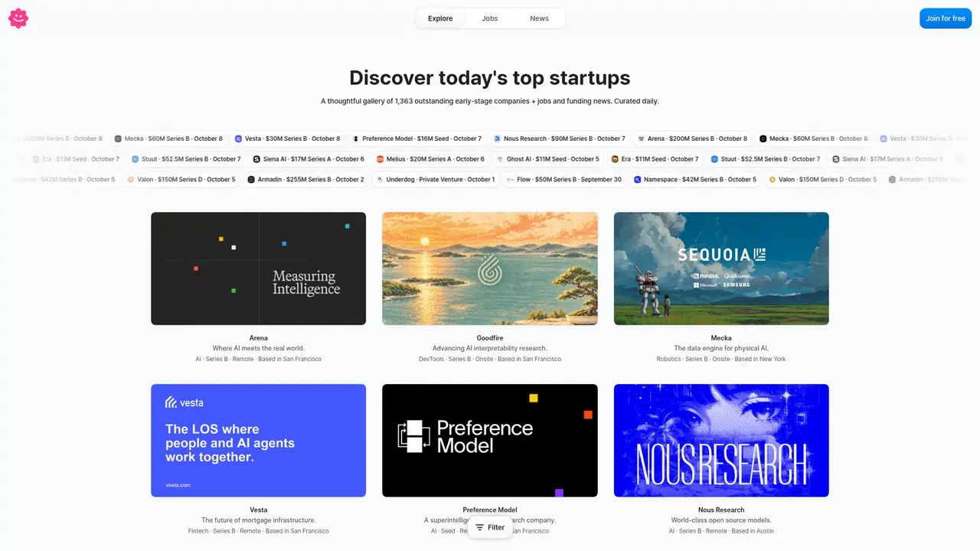Click 'Based in Austin' metadata line
980x551 pixels.
[x=752, y=531]
